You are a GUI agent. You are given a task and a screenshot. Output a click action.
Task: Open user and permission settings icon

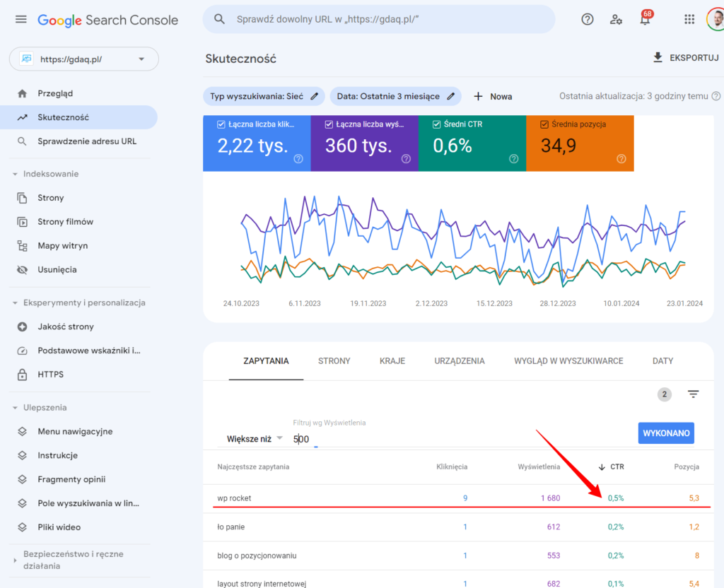click(x=616, y=20)
